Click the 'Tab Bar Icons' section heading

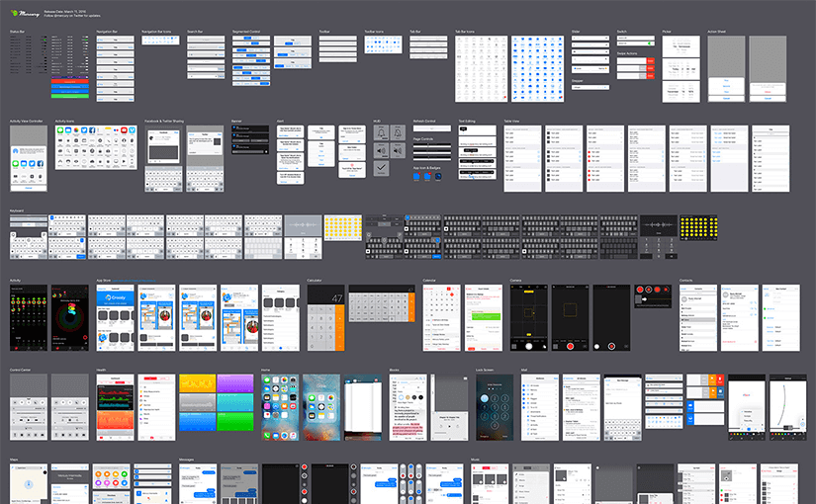click(464, 32)
